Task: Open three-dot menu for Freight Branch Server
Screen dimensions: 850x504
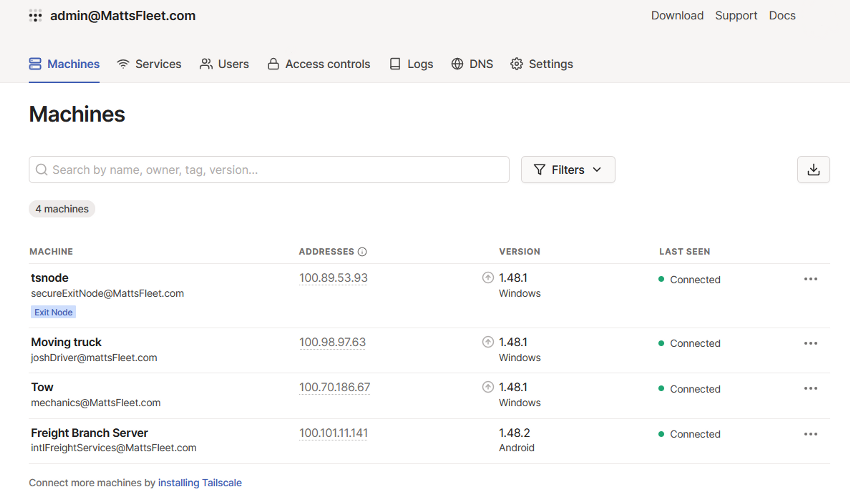Action: 810,434
